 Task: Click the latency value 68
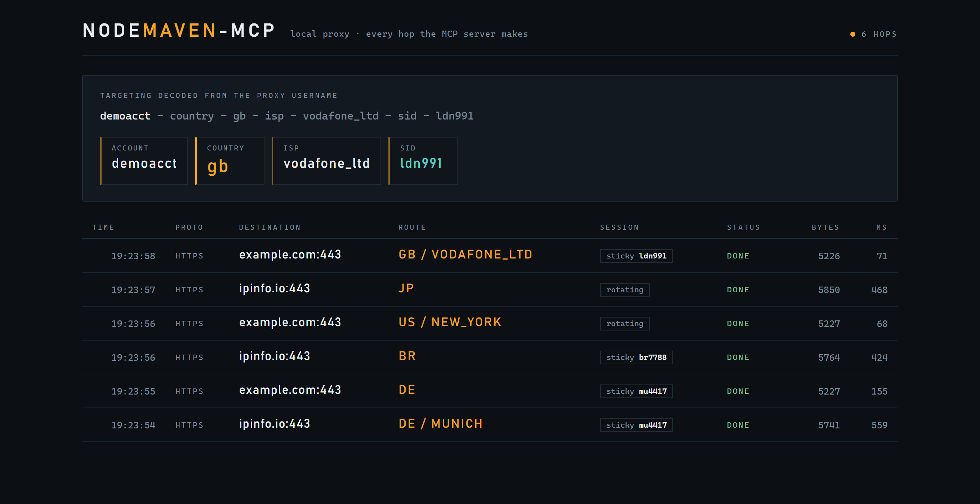[882, 324]
